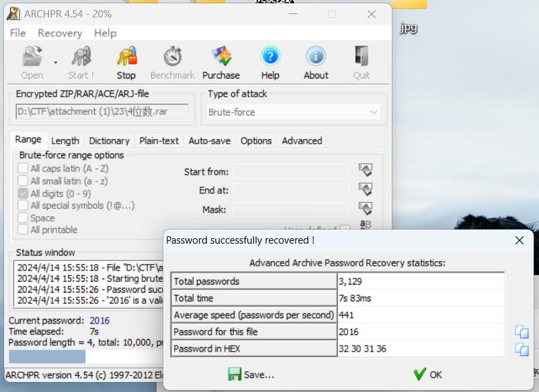Switch to the Length tab
This screenshot has height=392, width=539.
tap(65, 141)
